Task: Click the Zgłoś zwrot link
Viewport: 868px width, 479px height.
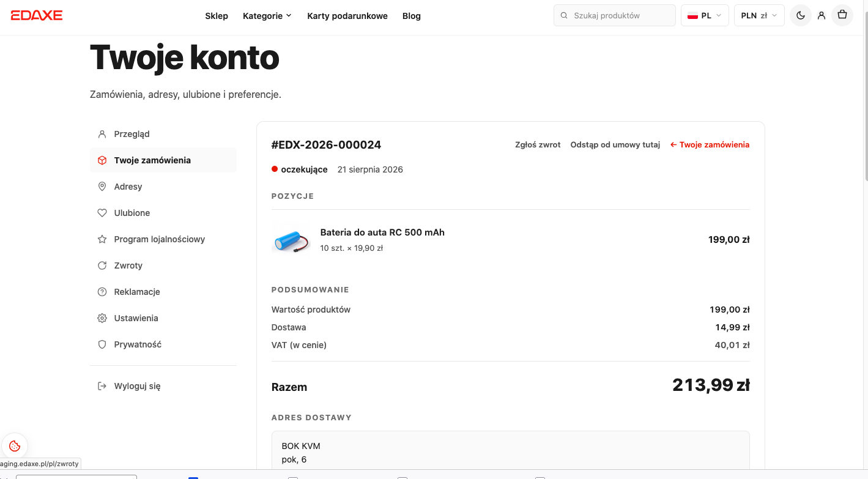Action: coord(538,145)
